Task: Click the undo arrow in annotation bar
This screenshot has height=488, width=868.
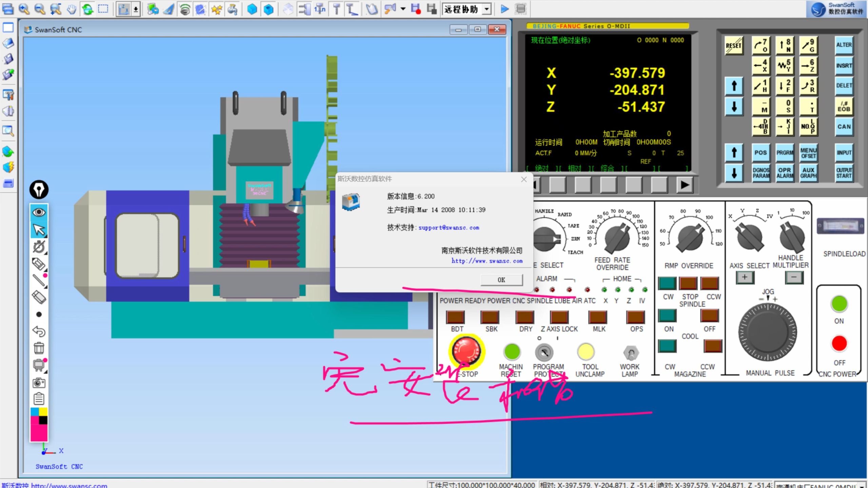Action: pos(39,331)
